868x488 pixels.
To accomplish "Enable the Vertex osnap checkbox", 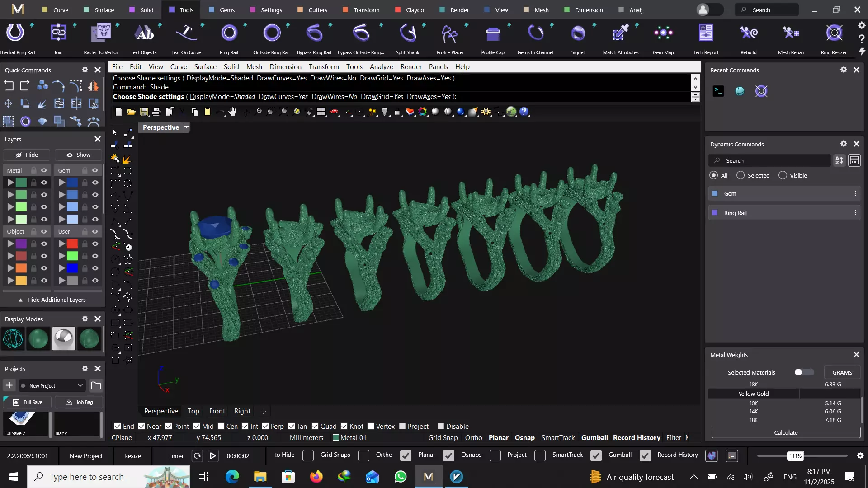I will tap(371, 426).
